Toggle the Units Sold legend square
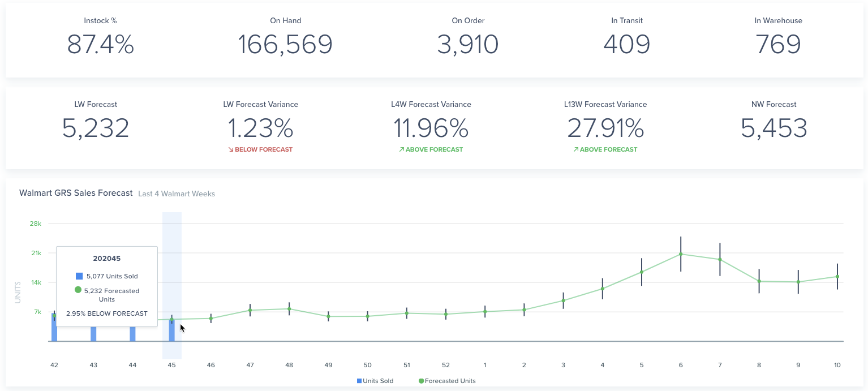 [x=359, y=381]
